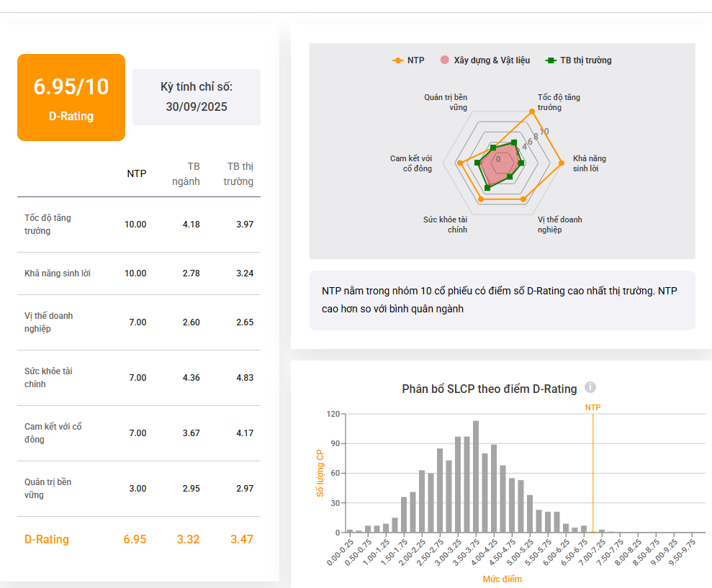Click the Quản trị bền vững axis label on the radar chart
Viewport: 712px width, 588px height.
click(x=446, y=102)
